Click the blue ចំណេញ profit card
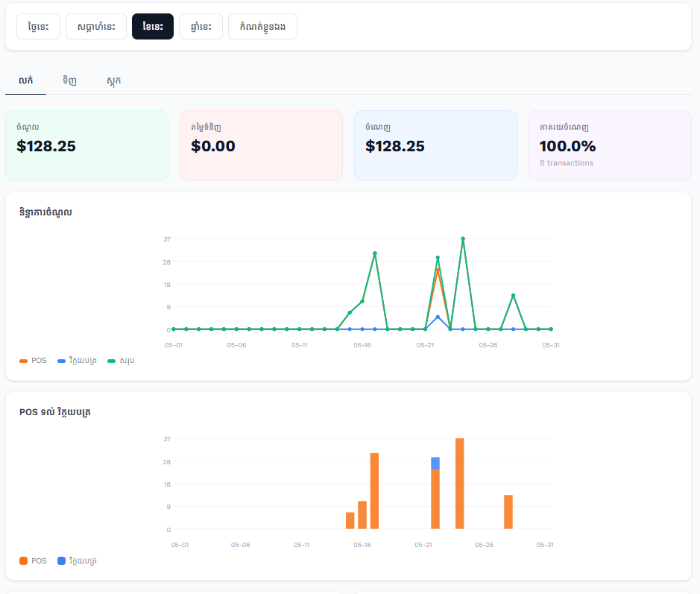700x594 pixels. pos(435,145)
